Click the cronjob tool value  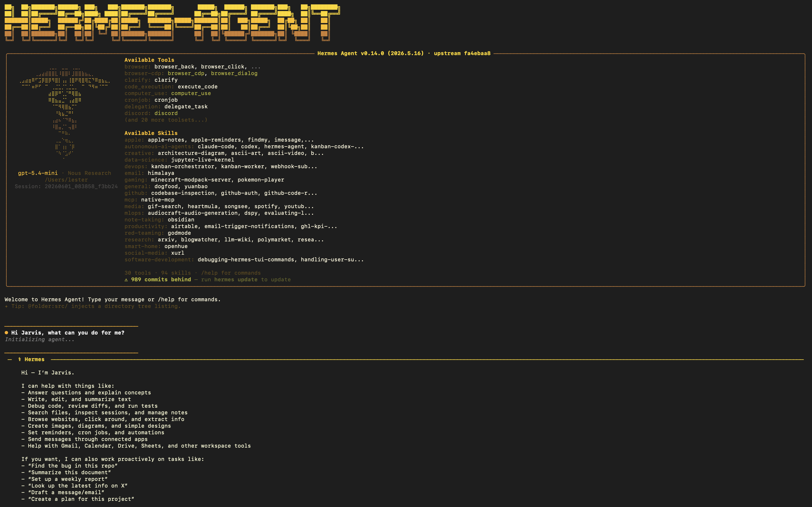click(166, 100)
